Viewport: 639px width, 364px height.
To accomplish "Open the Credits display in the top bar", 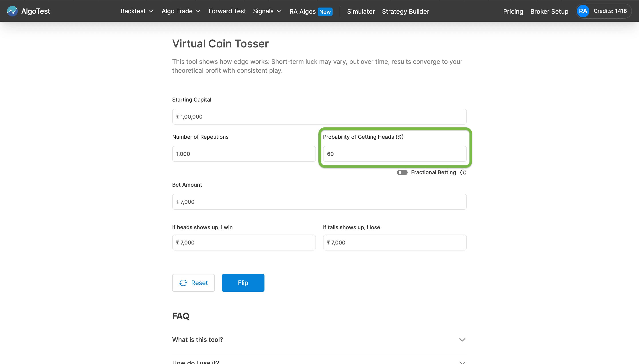I will (x=610, y=11).
